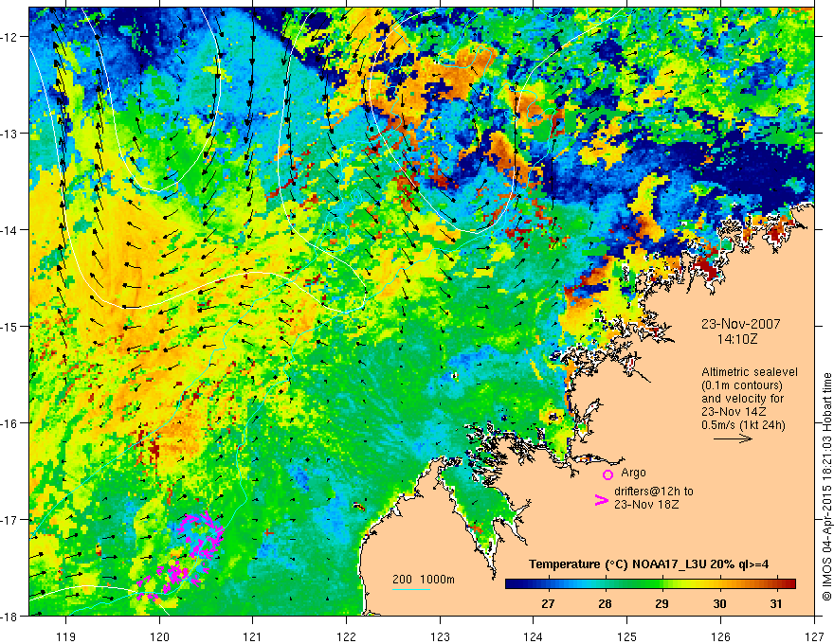Click the latitude axis label -17
The height and width of the screenshot is (644, 834).
coord(10,520)
